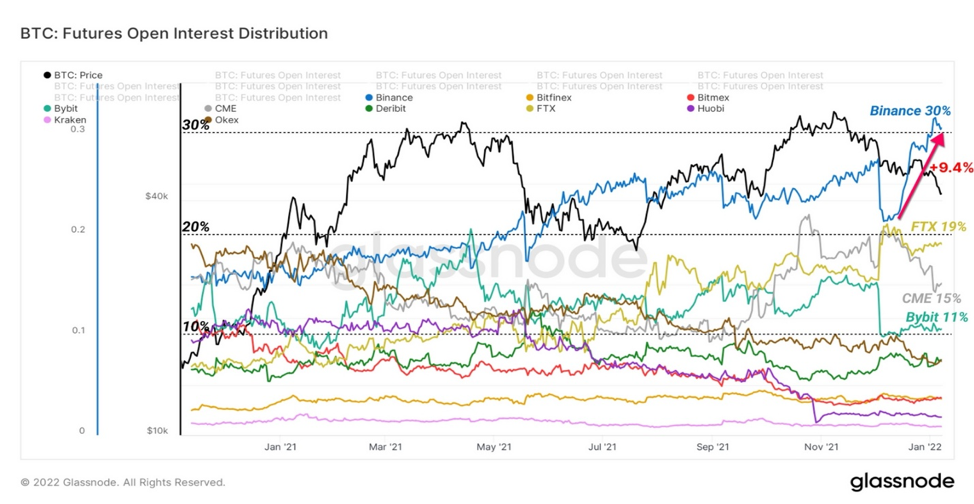Click the Jan '21 x-axis marker
Screen dimensions: 974x504
point(281,446)
